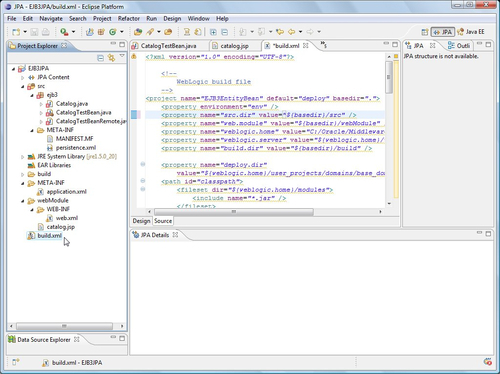Click the expand-all plus toolbar icon
Viewport: 500px width, 374px height.
tap(213, 32)
